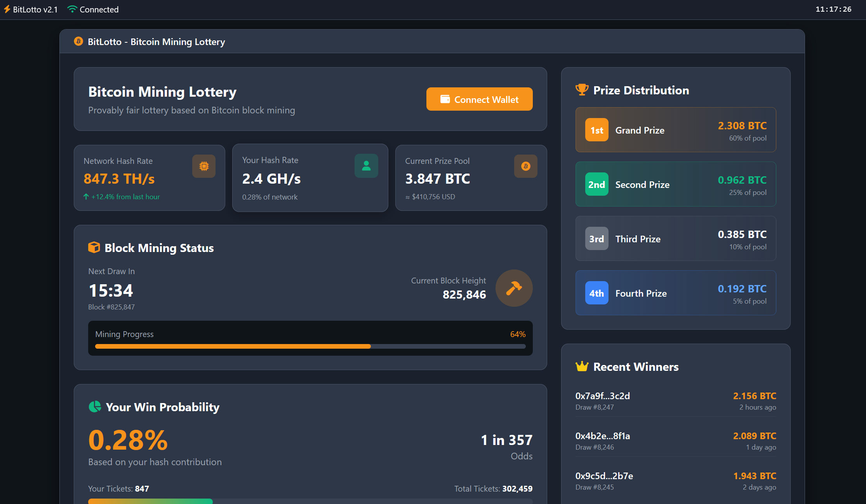The height and width of the screenshot is (504, 866).
Task: Click the miner person icon on Your Hash Rate
Action: point(366,166)
